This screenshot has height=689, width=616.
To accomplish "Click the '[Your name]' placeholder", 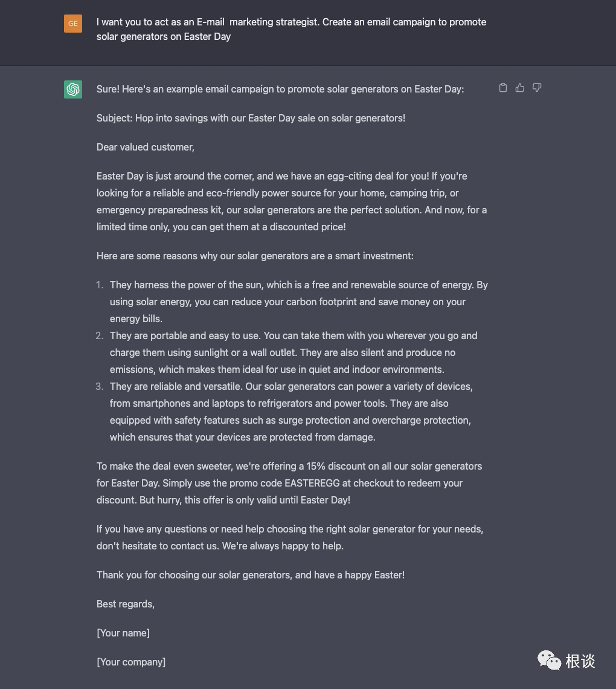I will [123, 633].
